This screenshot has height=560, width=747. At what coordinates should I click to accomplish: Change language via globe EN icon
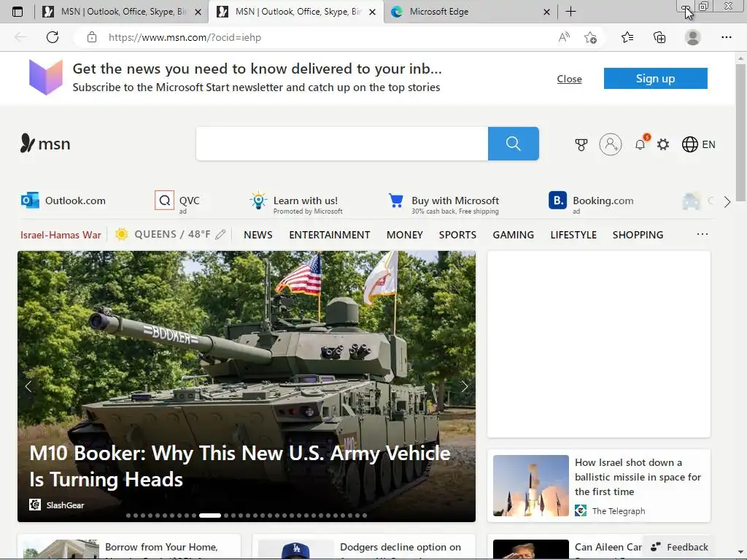pos(698,144)
